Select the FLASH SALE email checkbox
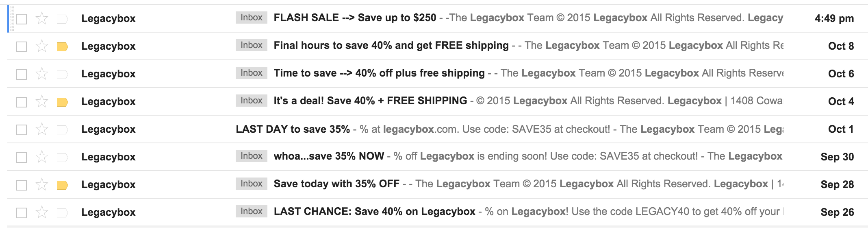This screenshot has width=868, height=228. tap(22, 19)
